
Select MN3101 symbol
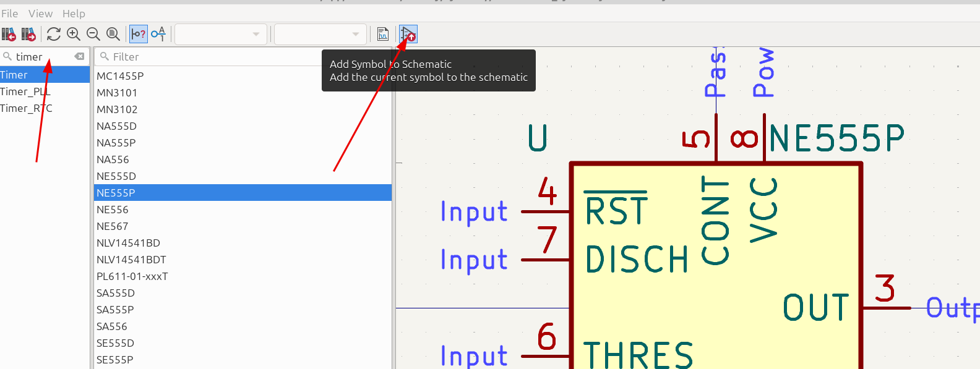pyautogui.click(x=243, y=93)
